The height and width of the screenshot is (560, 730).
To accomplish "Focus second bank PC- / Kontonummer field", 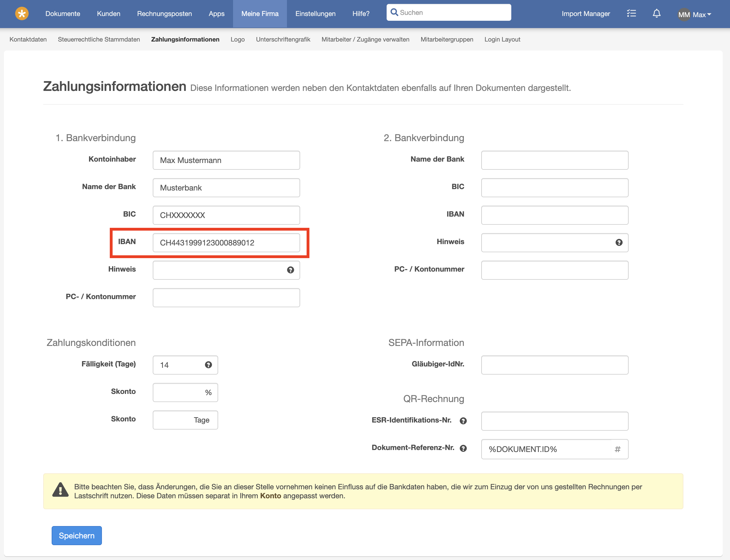I will tap(555, 270).
